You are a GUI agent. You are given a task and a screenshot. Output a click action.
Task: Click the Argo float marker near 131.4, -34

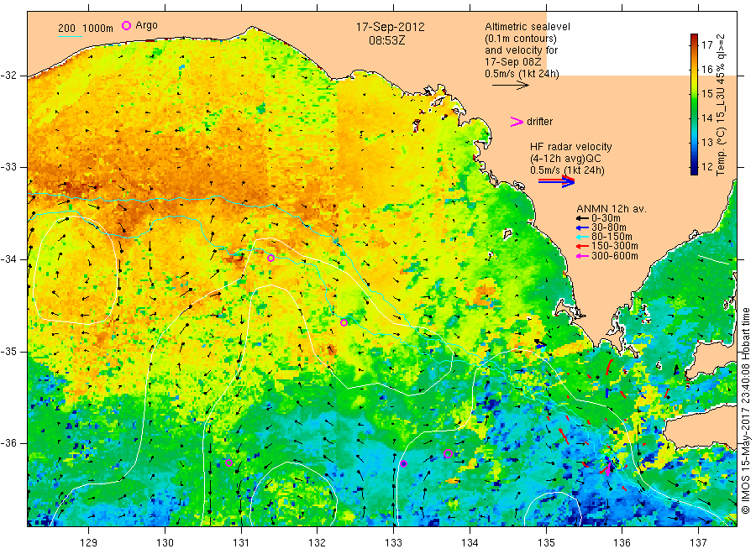271,259
